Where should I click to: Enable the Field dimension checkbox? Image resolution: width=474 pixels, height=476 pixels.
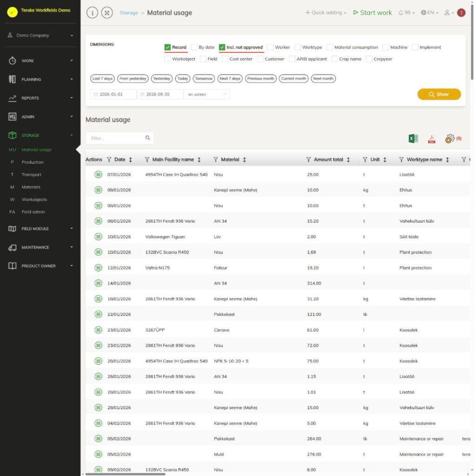(203, 59)
